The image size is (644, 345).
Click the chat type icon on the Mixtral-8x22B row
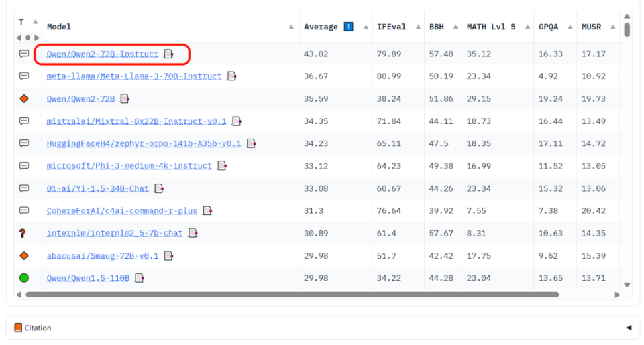click(x=24, y=121)
